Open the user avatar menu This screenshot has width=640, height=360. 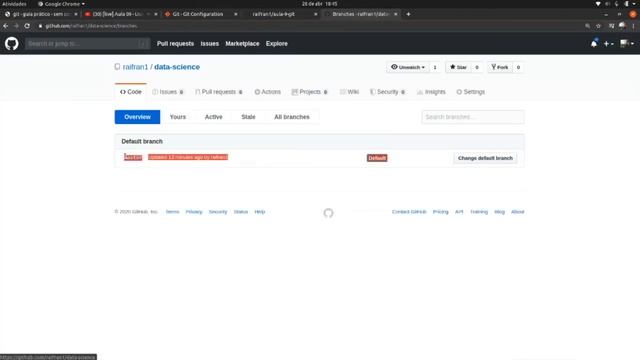[627, 43]
